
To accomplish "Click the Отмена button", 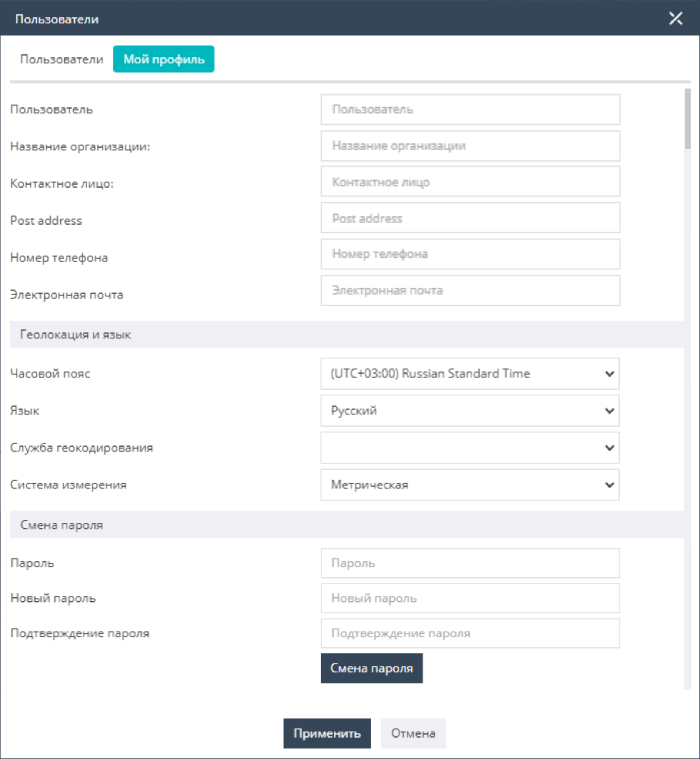I will point(413,733).
